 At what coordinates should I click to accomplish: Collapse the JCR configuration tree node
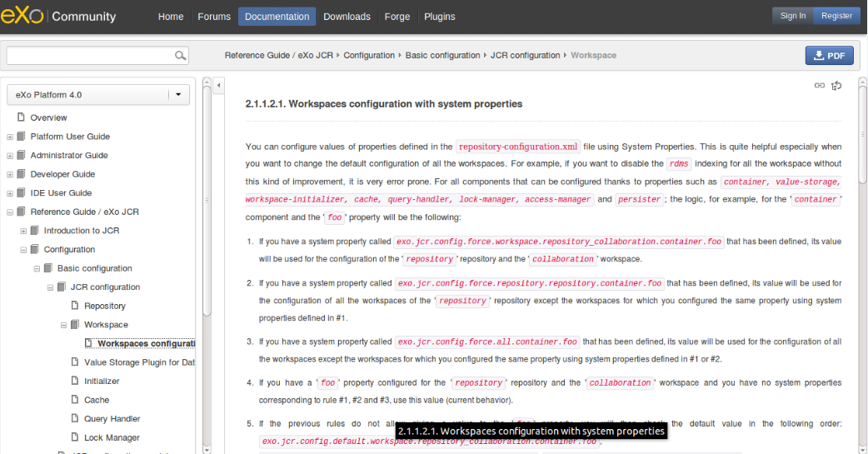(50, 287)
